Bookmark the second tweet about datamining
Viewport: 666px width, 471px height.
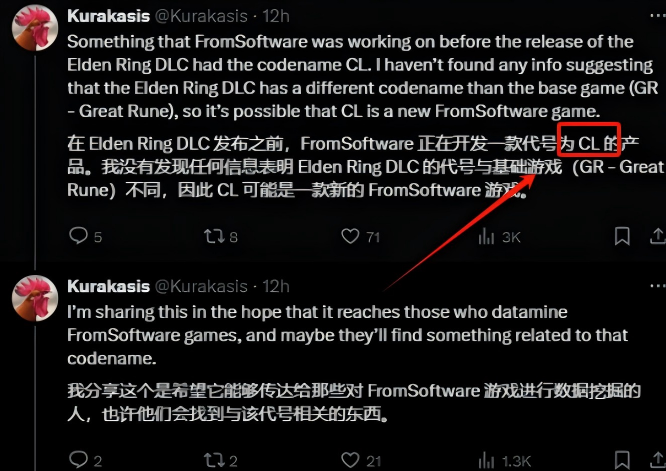622,460
